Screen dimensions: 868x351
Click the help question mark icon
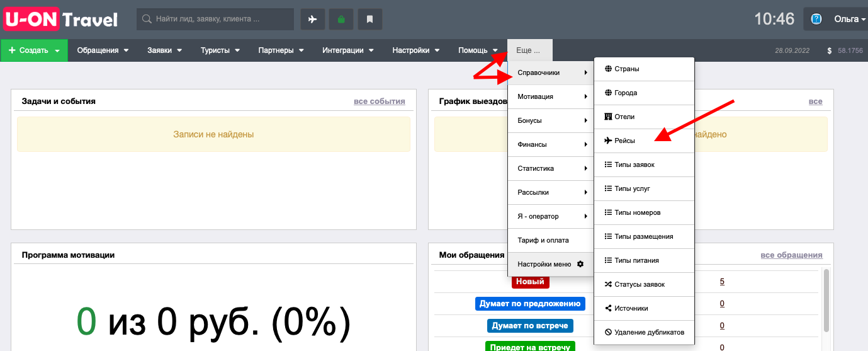click(x=816, y=19)
